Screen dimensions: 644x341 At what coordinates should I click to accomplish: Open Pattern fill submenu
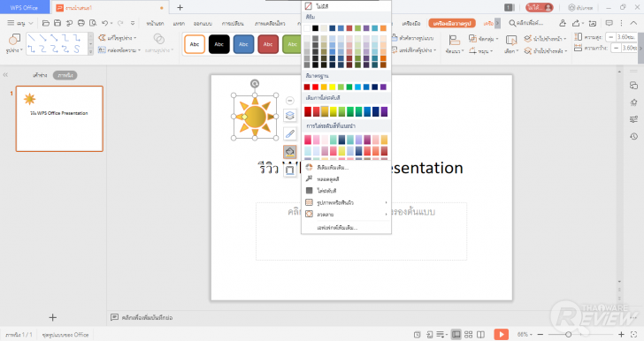pyautogui.click(x=346, y=214)
